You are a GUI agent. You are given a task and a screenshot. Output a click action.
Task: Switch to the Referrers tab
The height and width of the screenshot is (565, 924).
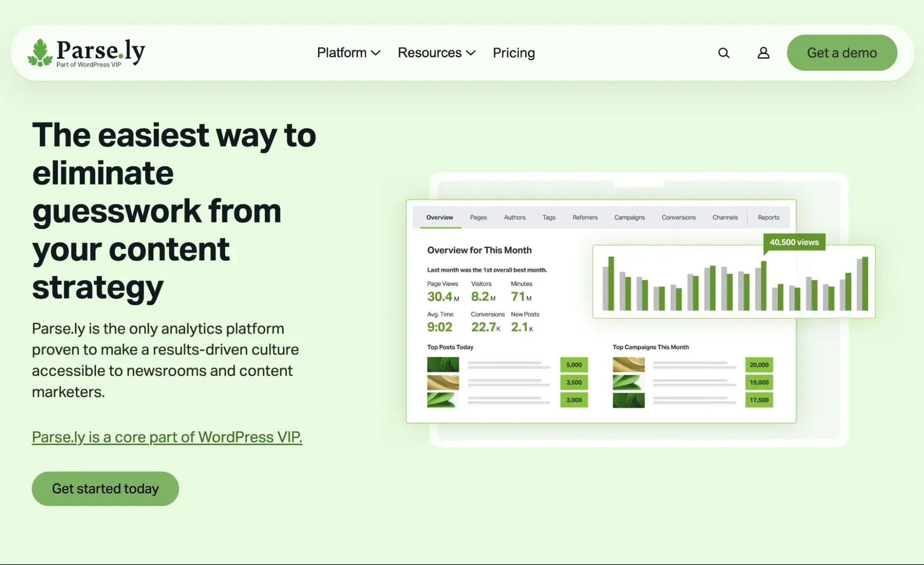585,217
